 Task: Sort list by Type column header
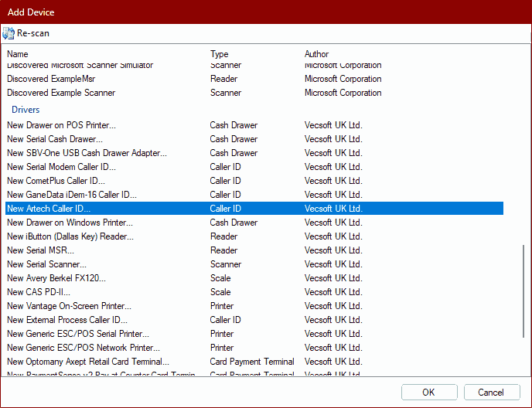click(x=220, y=54)
